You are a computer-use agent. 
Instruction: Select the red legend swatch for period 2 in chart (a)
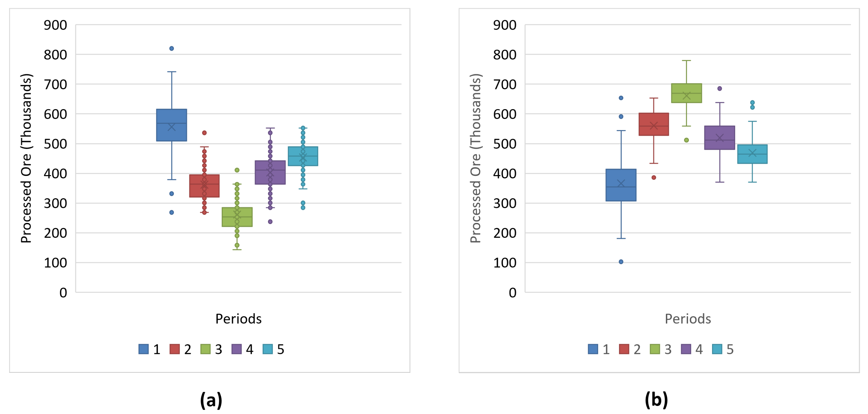[x=174, y=349]
